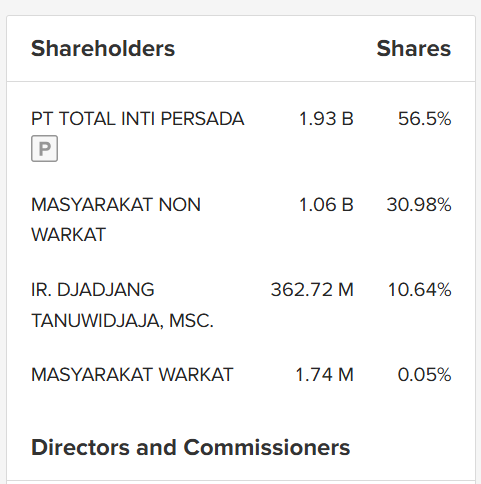Click the 362.72 M share count
This screenshot has height=484, width=481.
point(312,289)
